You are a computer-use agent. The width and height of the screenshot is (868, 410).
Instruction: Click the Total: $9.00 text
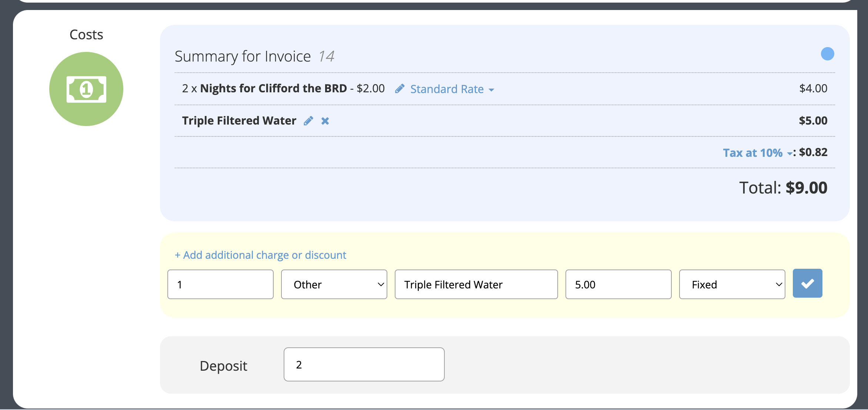click(x=783, y=188)
